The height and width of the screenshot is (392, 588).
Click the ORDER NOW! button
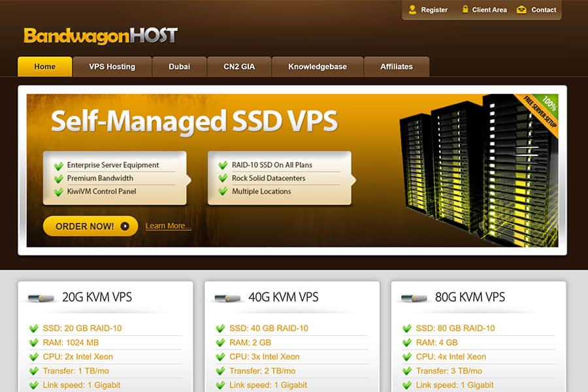(x=90, y=226)
